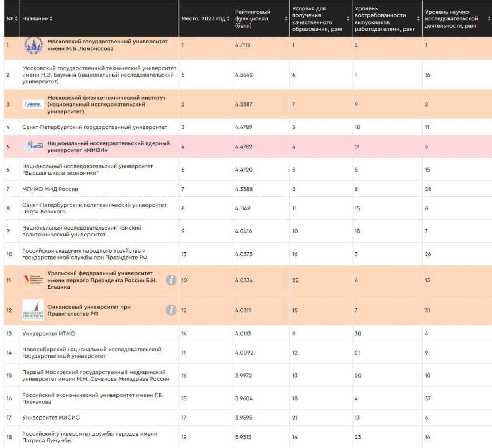Sort table by № column arrows

16,18
